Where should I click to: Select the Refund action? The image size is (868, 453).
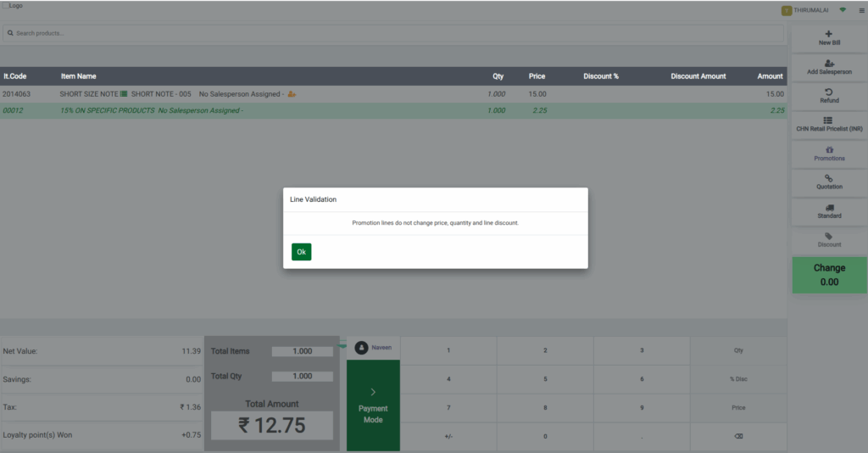click(x=829, y=96)
